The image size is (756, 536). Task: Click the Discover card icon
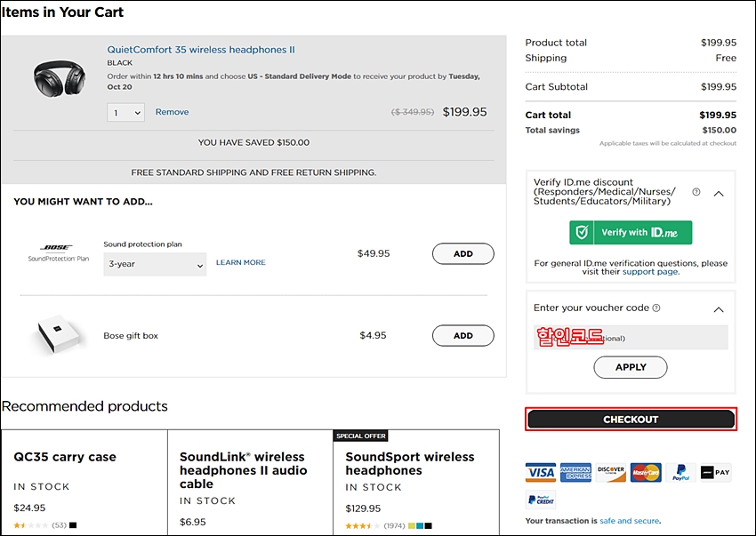[610, 472]
